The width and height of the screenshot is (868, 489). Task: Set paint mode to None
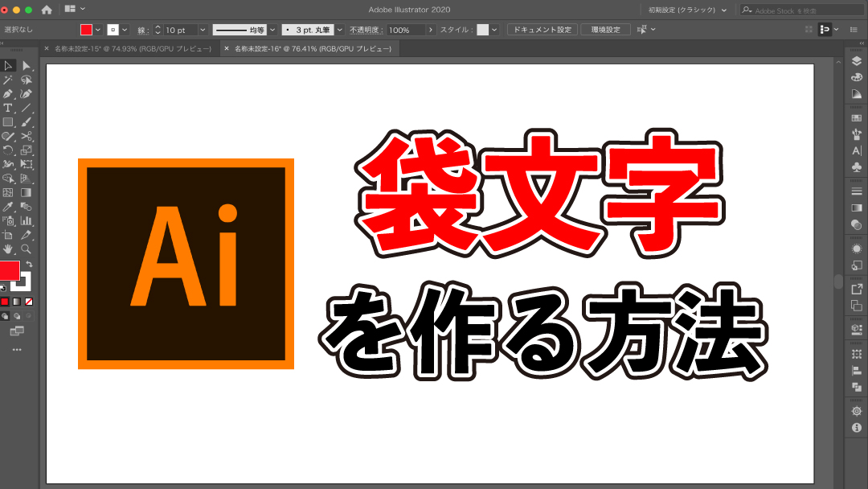29,302
